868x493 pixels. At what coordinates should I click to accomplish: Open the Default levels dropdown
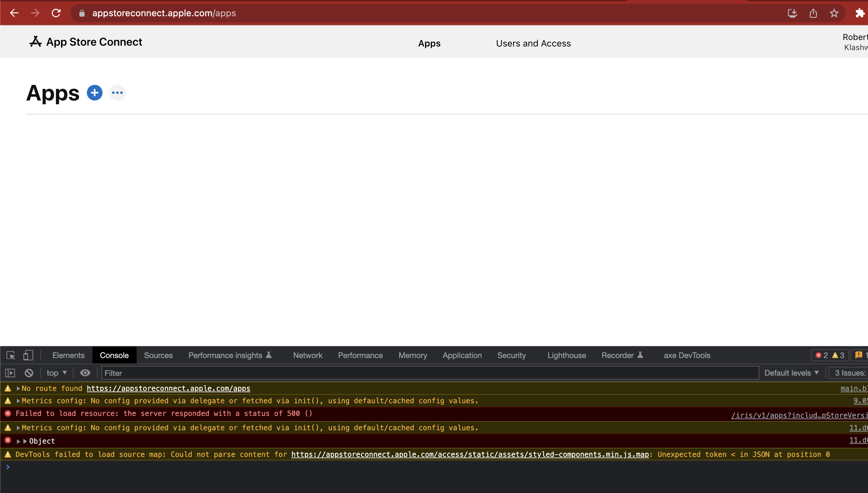791,373
